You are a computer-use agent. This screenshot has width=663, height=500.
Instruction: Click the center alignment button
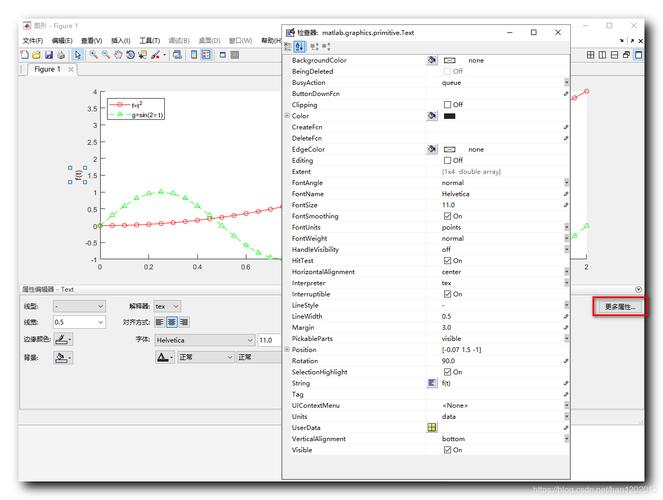(172, 322)
